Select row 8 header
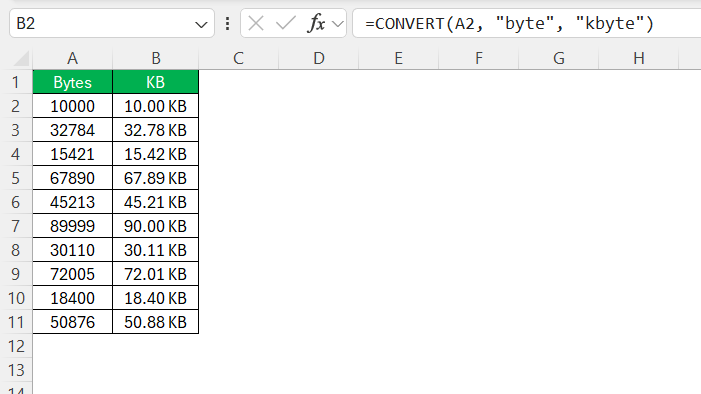The height and width of the screenshot is (394, 701). [16, 250]
